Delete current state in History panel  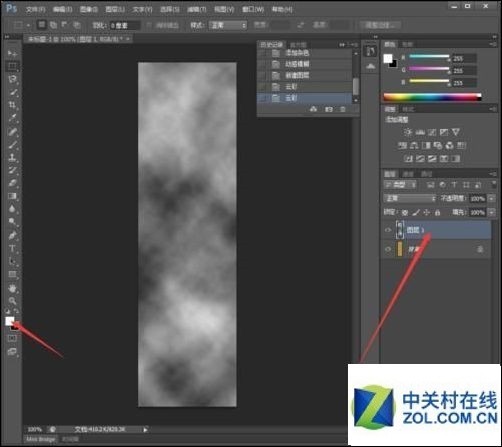tap(343, 109)
